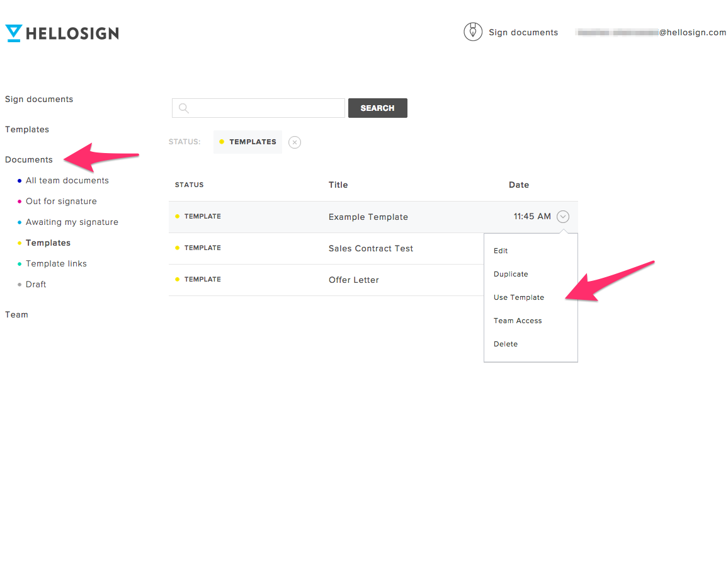Choose Edit from the dropdown menu
This screenshot has width=728, height=572.
(501, 251)
